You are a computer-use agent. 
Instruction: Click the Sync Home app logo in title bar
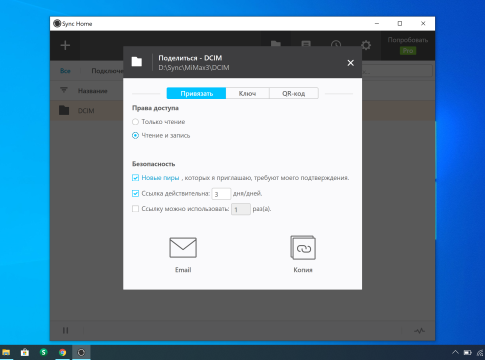[x=57, y=24]
